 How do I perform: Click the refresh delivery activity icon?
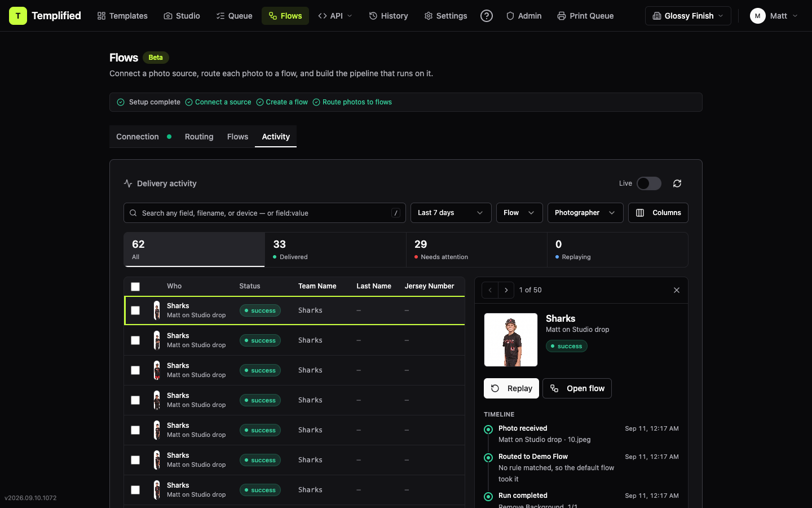pyautogui.click(x=677, y=183)
